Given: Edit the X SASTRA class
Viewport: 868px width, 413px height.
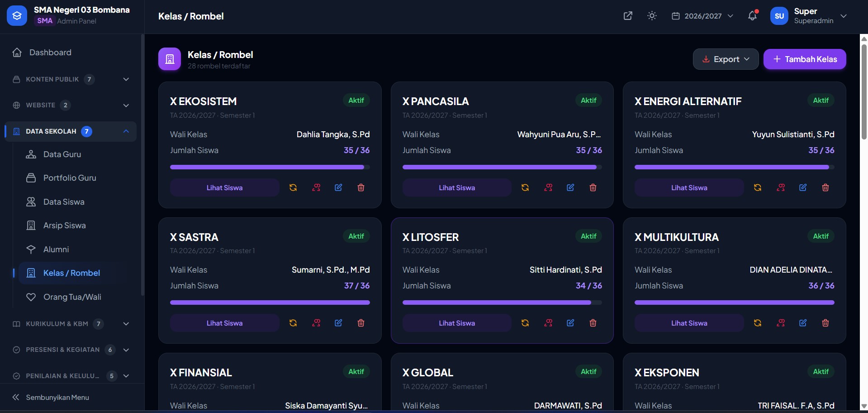Looking at the screenshot, I should point(338,323).
